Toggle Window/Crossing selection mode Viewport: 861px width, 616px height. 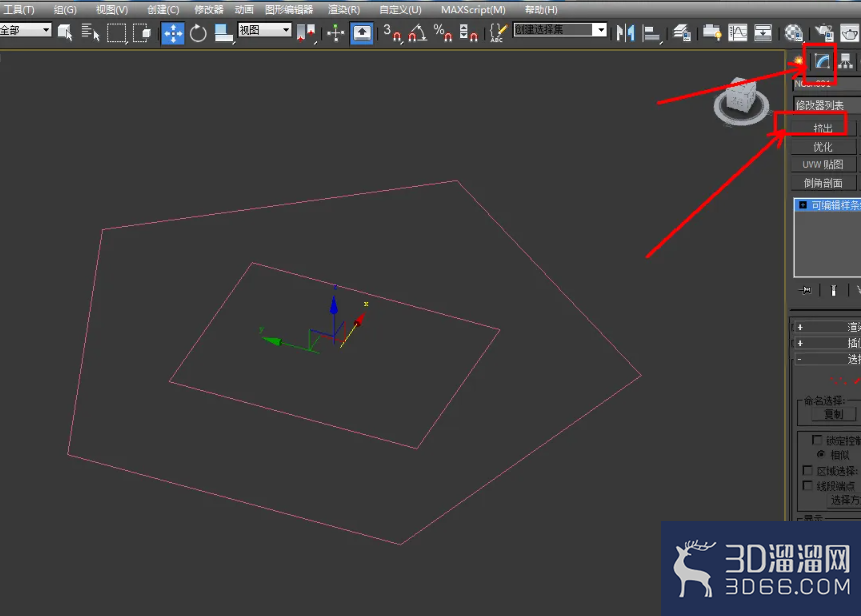pyautogui.click(x=142, y=32)
